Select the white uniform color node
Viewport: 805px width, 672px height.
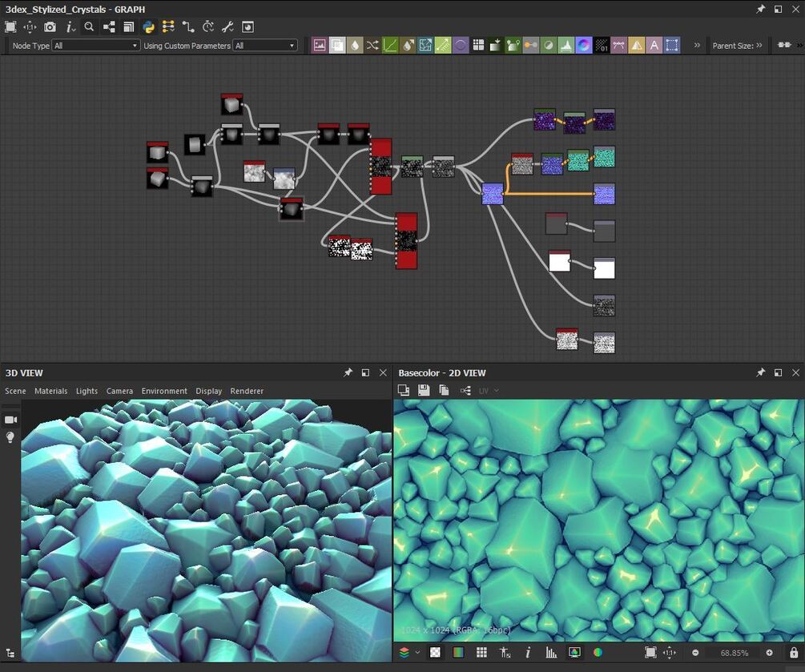point(560,261)
